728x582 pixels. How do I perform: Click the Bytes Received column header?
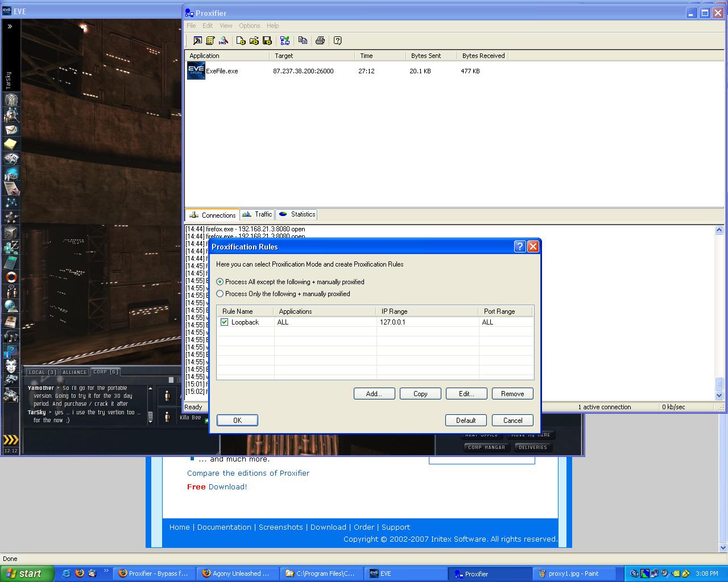[x=483, y=56]
